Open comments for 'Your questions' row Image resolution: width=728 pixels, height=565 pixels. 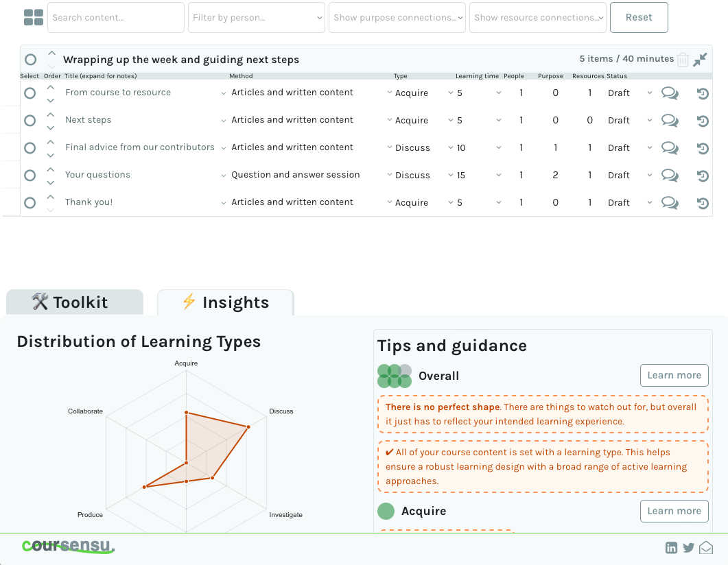pyautogui.click(x=669, y=176)
